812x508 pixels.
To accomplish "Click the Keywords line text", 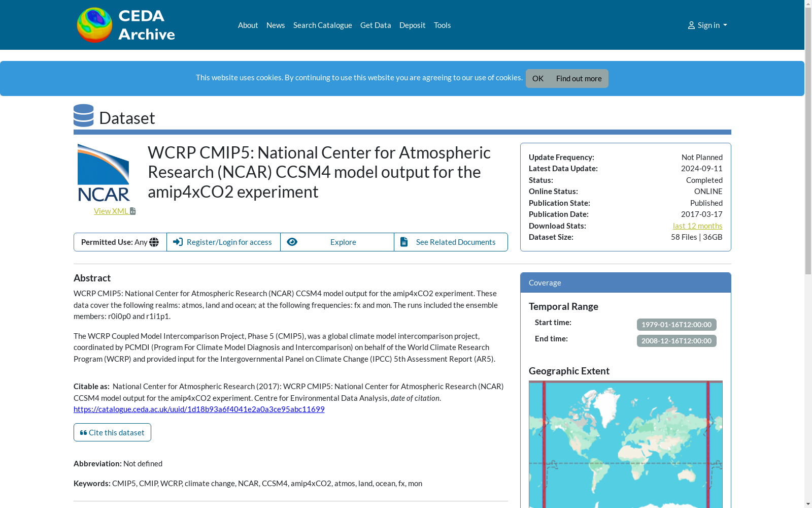I will pyautogui.click(x=248, y=483).
